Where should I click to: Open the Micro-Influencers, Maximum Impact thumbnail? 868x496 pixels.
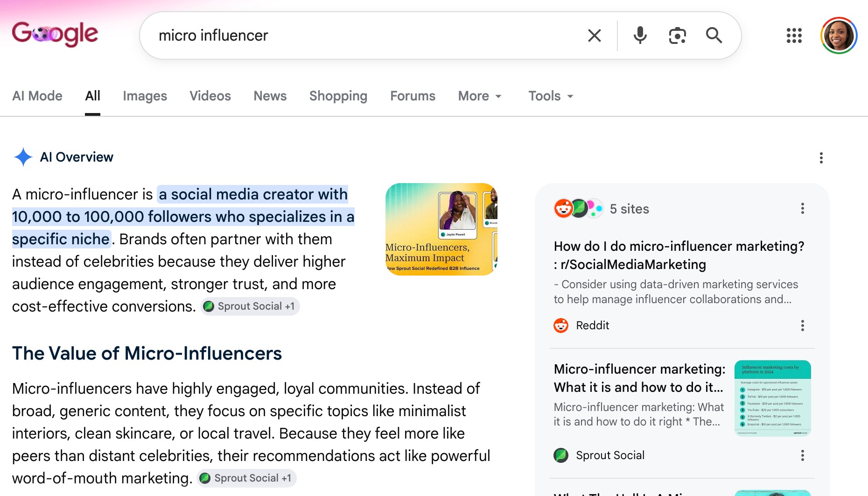click(x=441, y=229)
